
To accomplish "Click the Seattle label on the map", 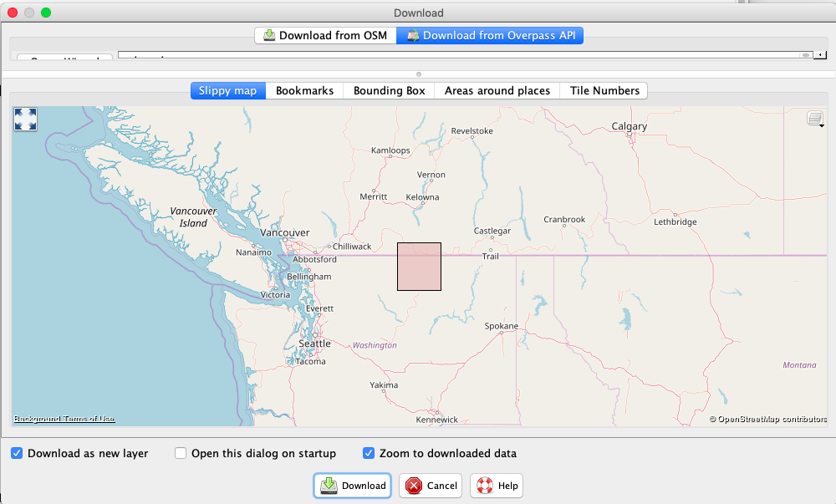I will (314, 344).
